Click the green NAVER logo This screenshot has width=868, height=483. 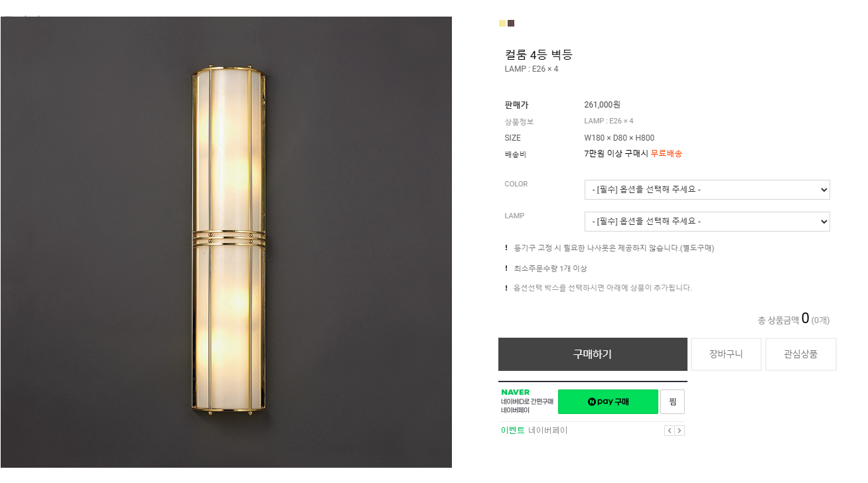coord(516,392)
